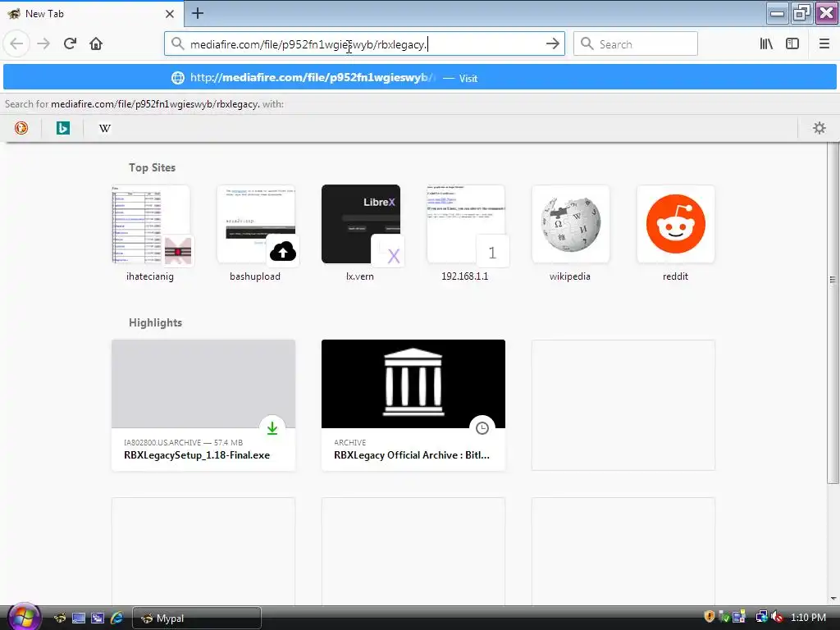Open the 192.168.1.1 top site

[466, 234]
